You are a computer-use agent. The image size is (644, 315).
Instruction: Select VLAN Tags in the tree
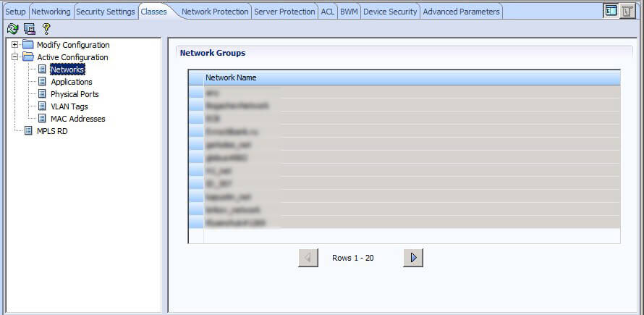pyautogui.click(x=69, y=106)
